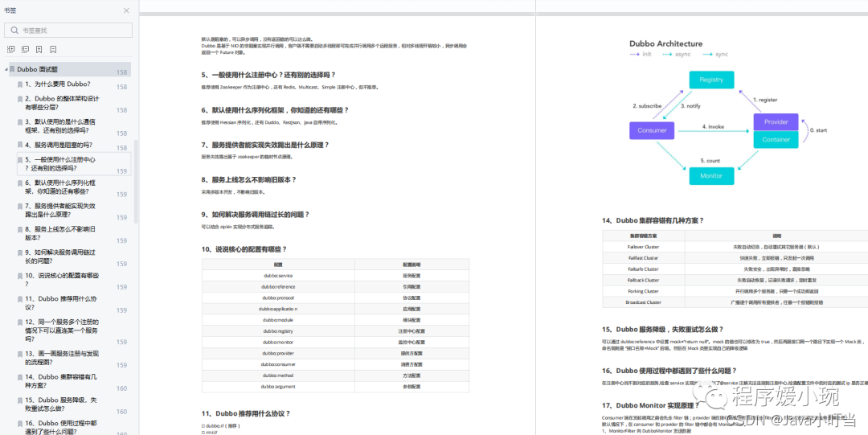
Task: Open bookmark 14、Dubbo 集群容错有几种方案
Action: tap(61, 380)
